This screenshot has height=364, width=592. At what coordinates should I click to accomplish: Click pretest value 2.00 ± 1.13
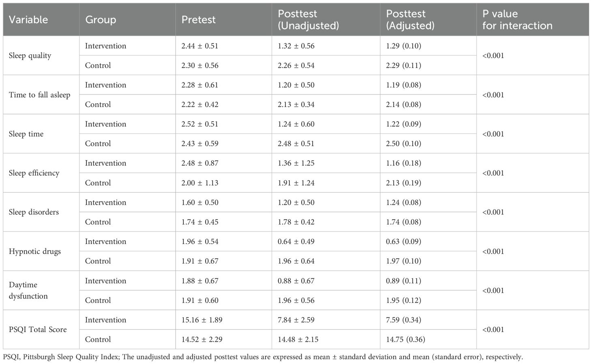pos(200,183)
